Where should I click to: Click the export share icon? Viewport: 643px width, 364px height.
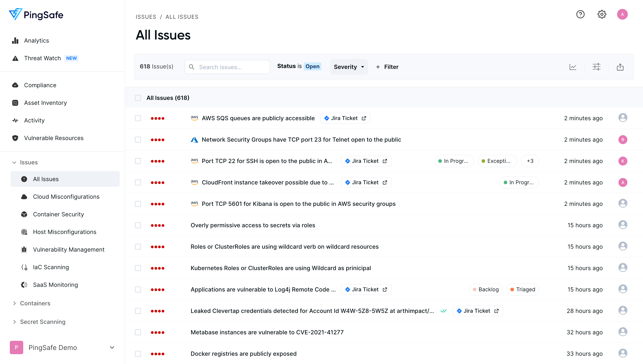point(620,67)
